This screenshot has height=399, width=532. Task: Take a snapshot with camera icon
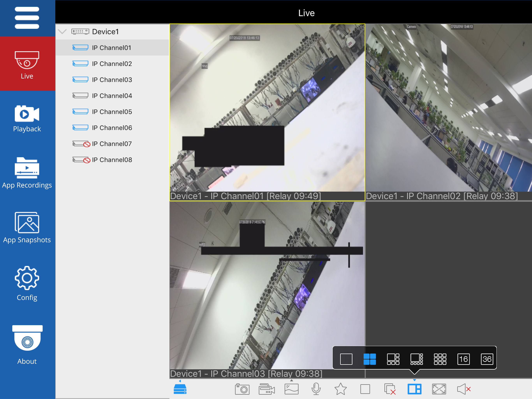point(242,389)
